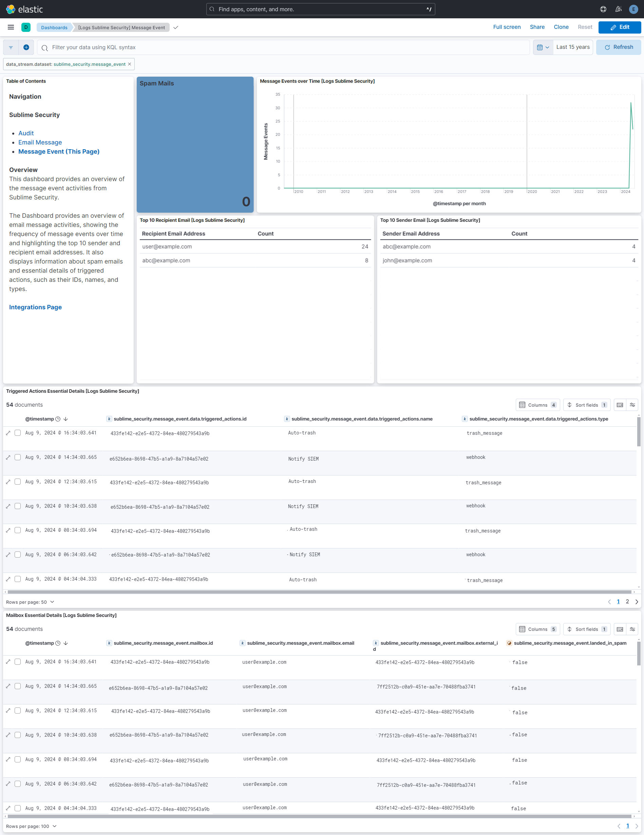The height and width of the screenshot is (835, 644).
Task: Click the filter options icon beside KQL bar
Action: (x=10, y=47)
